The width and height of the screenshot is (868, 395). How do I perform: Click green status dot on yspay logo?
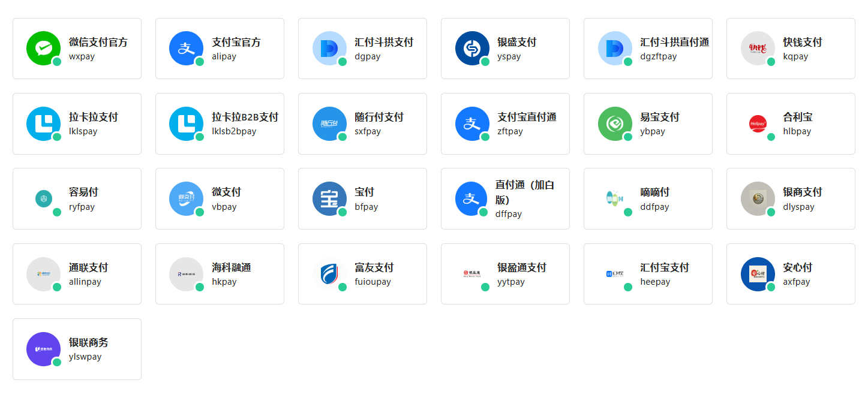(x=485, y=62)
